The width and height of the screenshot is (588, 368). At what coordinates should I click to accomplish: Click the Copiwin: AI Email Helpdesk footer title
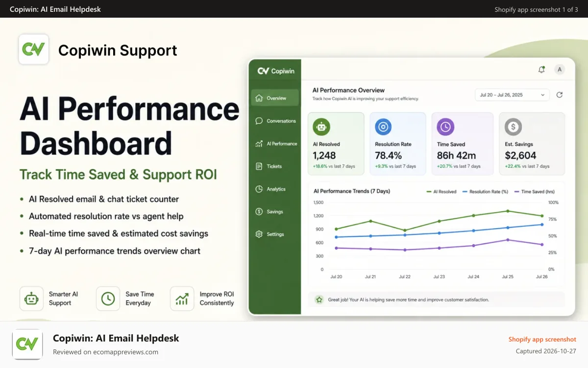coord(116,338)
